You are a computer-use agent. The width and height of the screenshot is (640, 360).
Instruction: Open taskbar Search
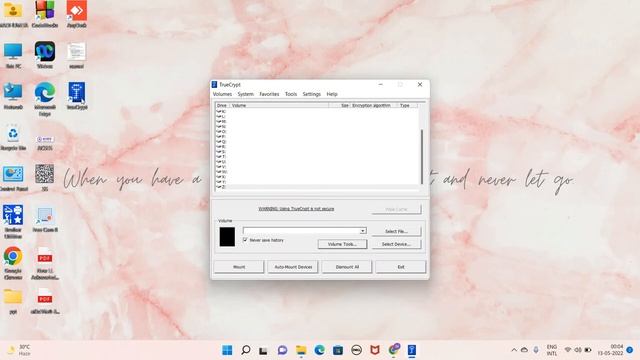[x=246, y=350]
